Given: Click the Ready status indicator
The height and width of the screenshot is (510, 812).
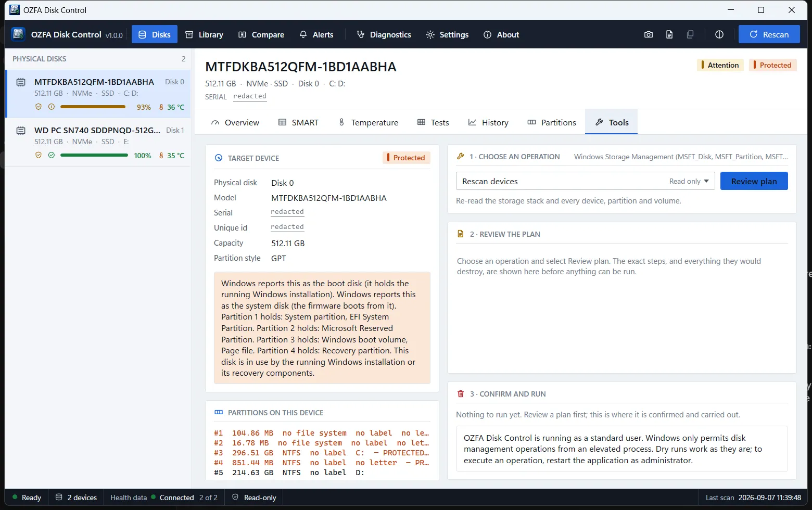Looking at the screenshot, I should pos(27,498).
